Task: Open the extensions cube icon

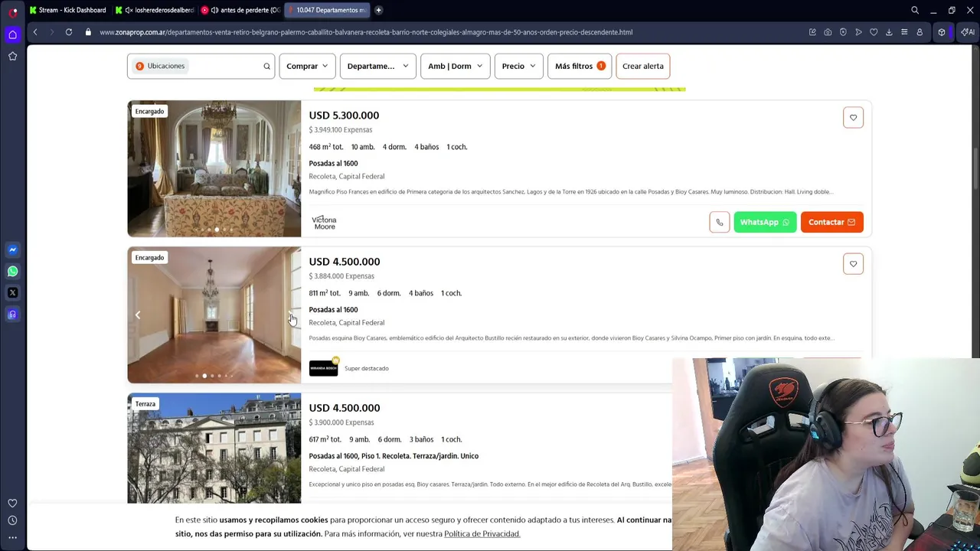Action: tap(942, 32)
